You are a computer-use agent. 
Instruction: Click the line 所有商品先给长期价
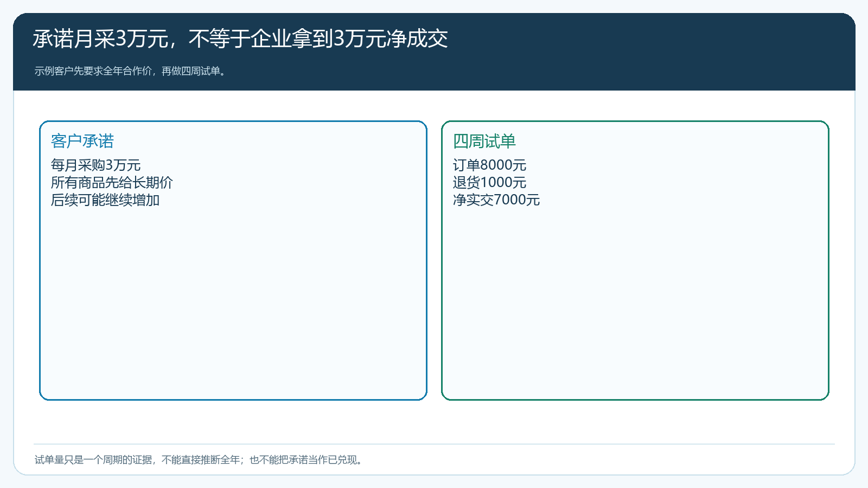click(x=112, y=182)
